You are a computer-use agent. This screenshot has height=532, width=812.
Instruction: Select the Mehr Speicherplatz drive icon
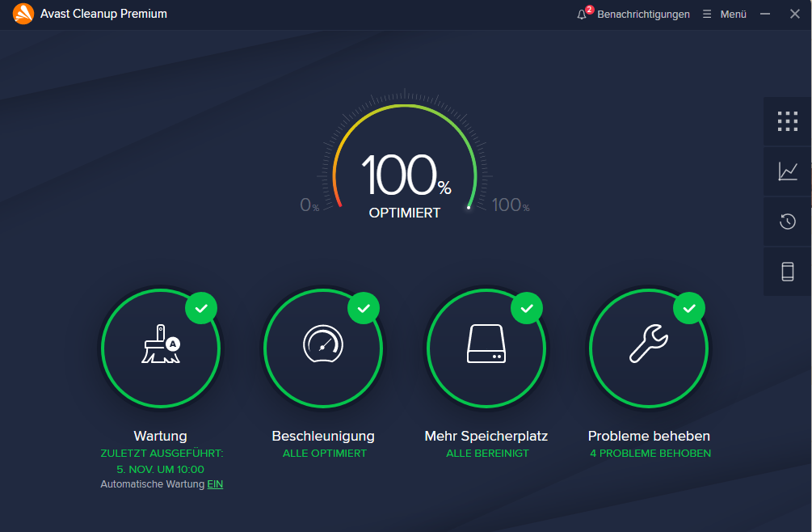pyautogui.click(x=486, y=346)
